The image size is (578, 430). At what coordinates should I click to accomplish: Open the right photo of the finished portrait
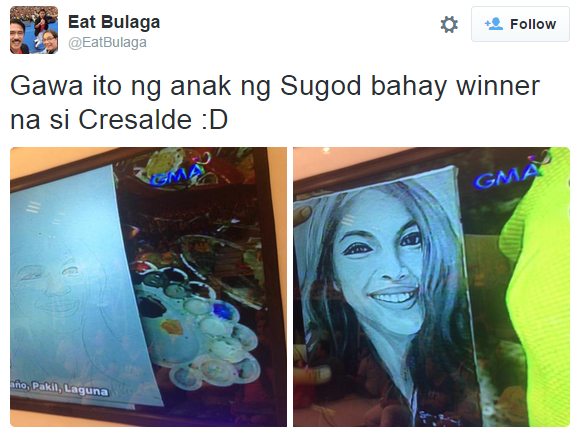[x=431, y=287]
